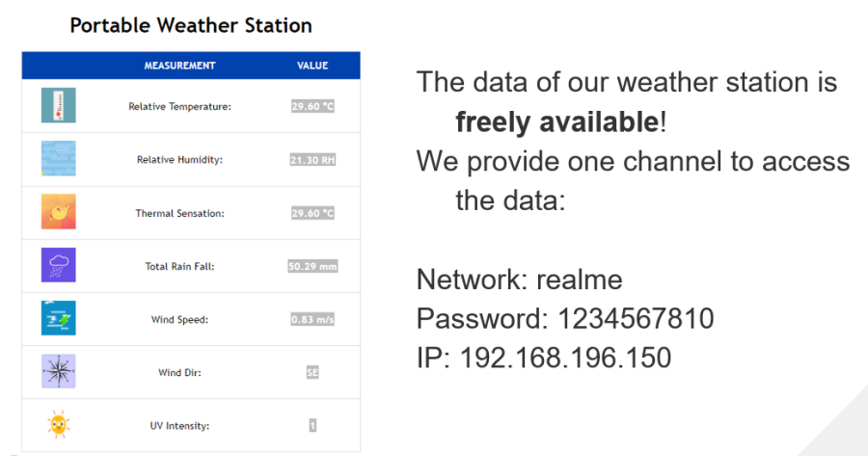Click the bold 'freely available' text

click(556, 122)
